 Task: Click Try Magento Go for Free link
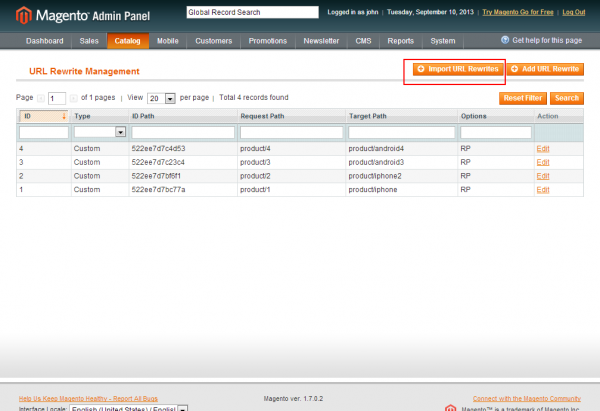pos(518,12)
